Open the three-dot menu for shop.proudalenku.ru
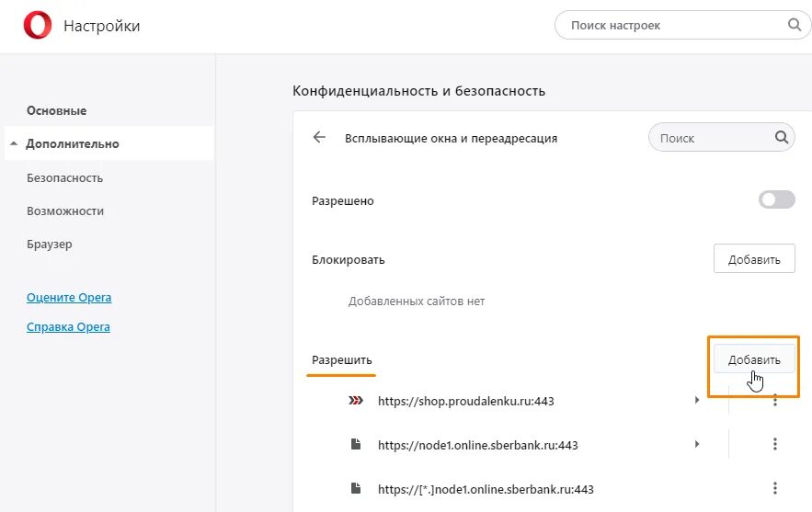This screenshot has height=512, width=812. [775, 401]
